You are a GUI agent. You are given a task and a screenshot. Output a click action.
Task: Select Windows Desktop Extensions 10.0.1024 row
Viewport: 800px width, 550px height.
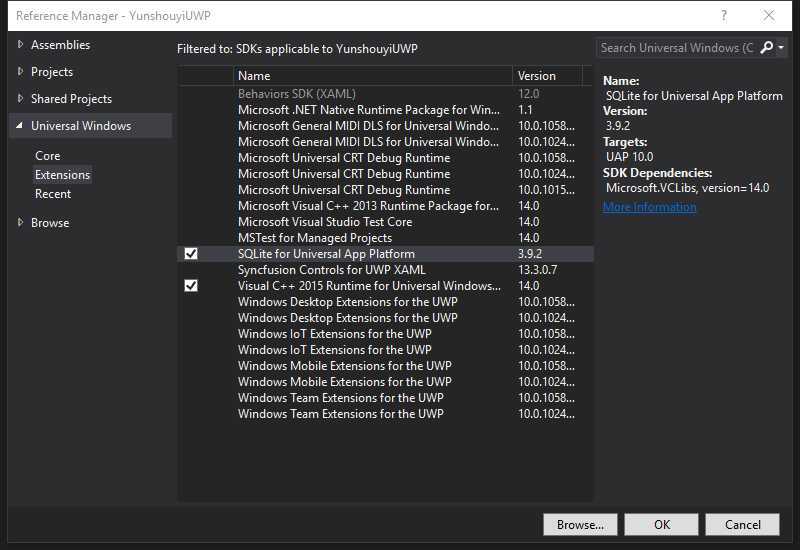coord(386,317)
